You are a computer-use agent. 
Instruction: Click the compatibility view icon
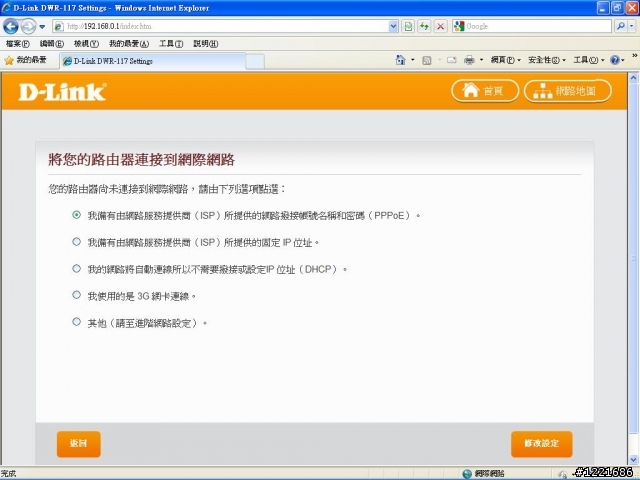[x=408, y=27]
